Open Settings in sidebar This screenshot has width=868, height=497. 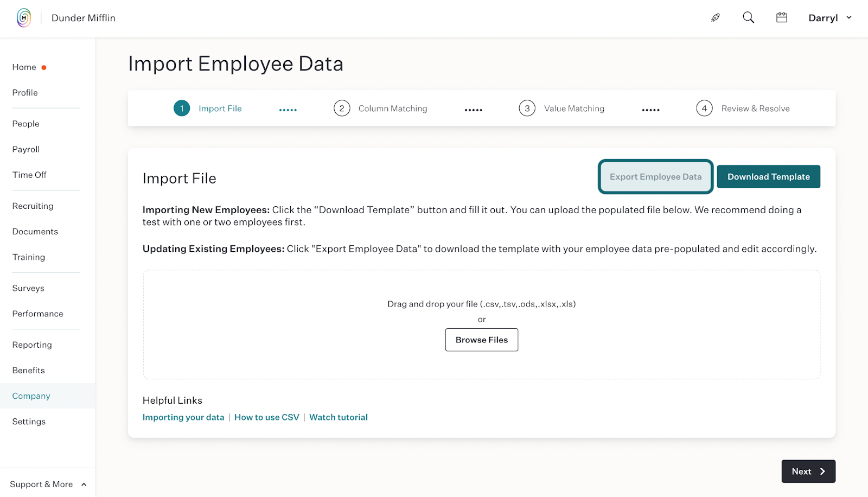pos(29,422)
